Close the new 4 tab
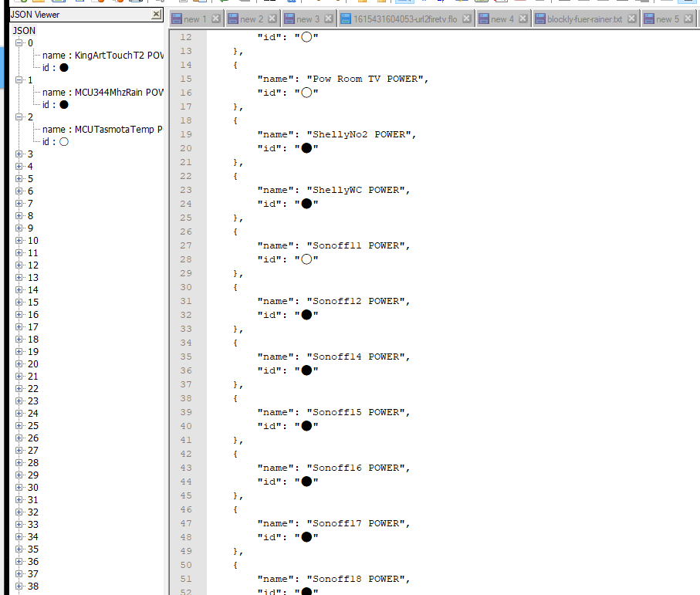The height and width of the screenshot is (595, 700). (x=522, y=19)
